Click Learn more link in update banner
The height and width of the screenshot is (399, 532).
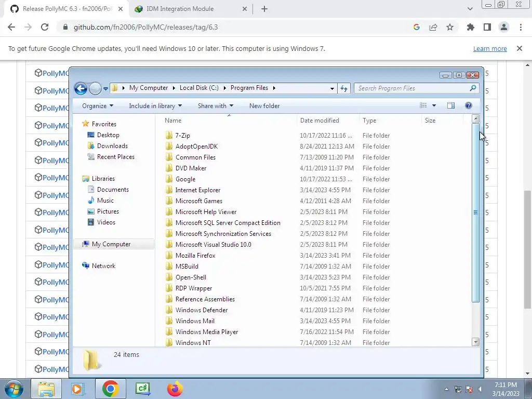click(490, 48)
